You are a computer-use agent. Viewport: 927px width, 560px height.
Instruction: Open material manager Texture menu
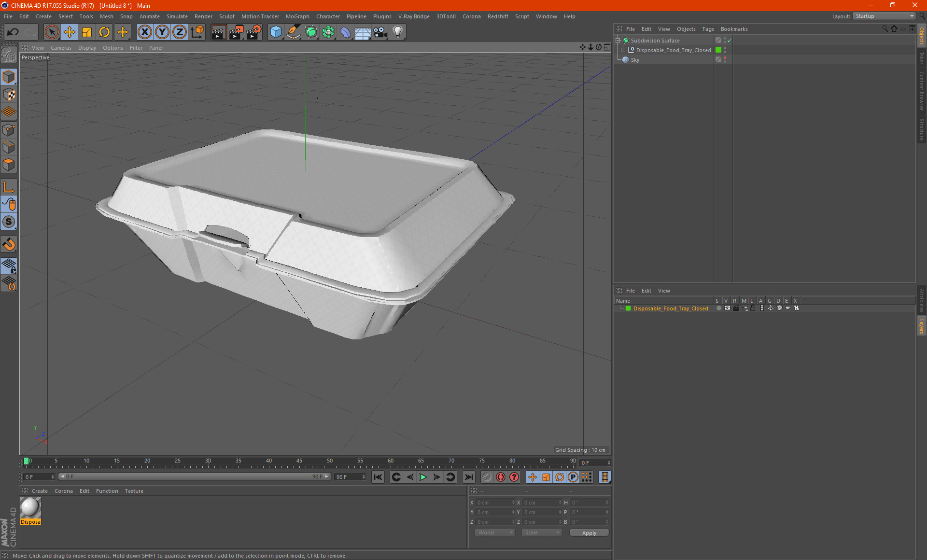134,491
